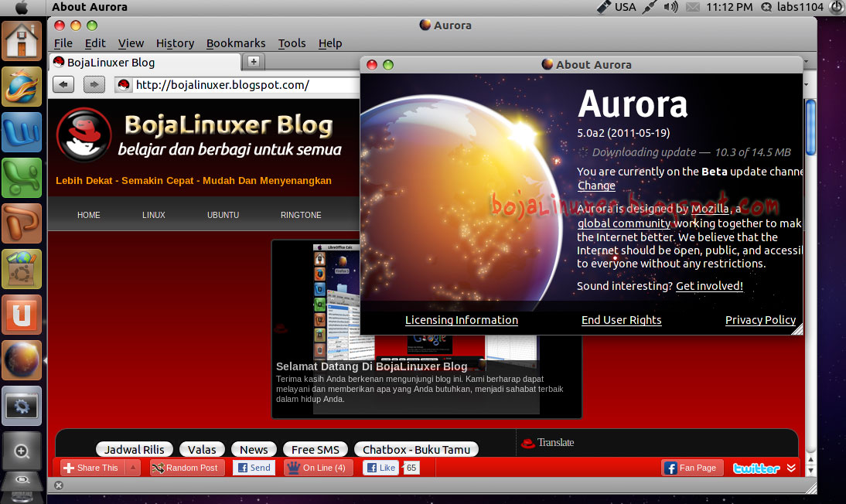Open the tab list dropdown arrow
846x504 pixels.
point(806,61)
